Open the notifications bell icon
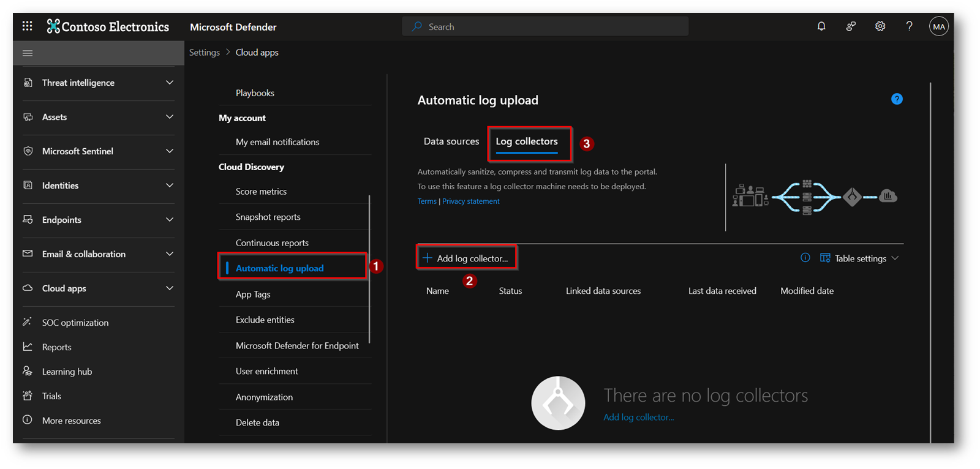Viewport: 980px width, 469px height. [821, 26]
